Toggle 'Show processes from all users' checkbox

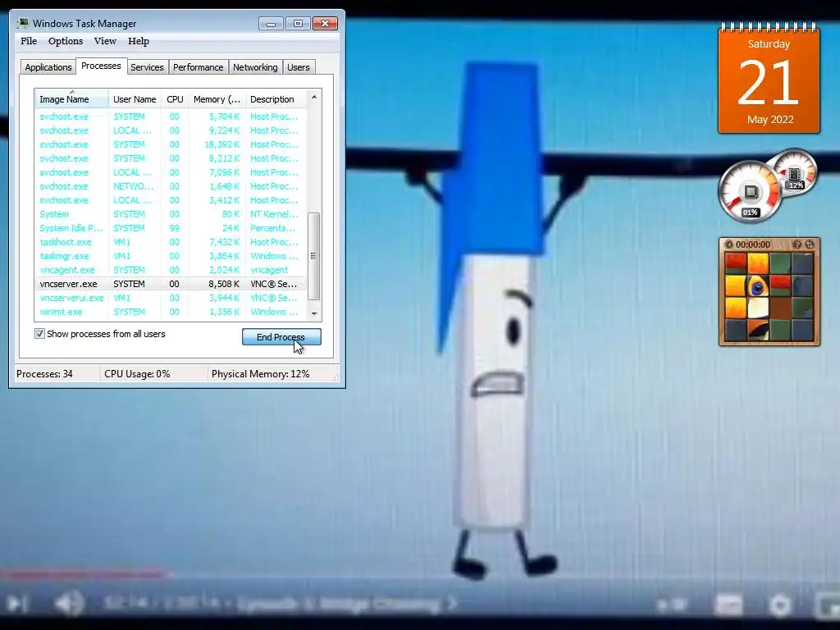pos(39,334)
